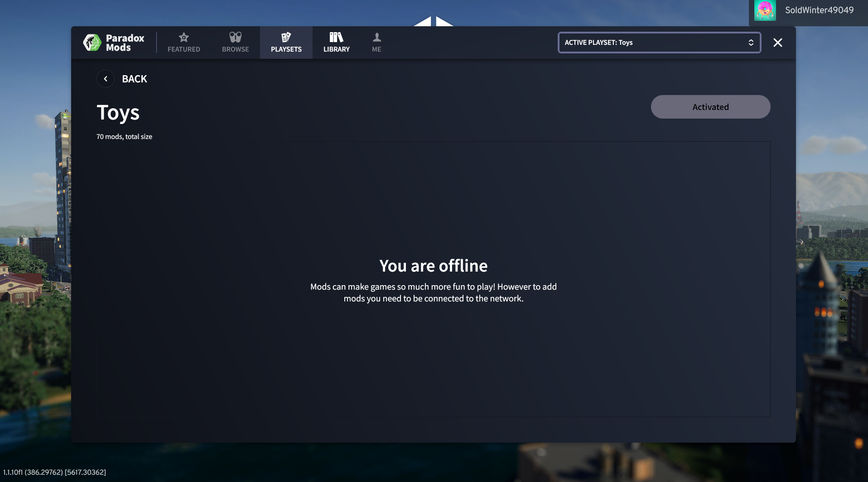Click the Toys playset title
The width and height of the screenshot is (868, 482).
pos(118,113)
